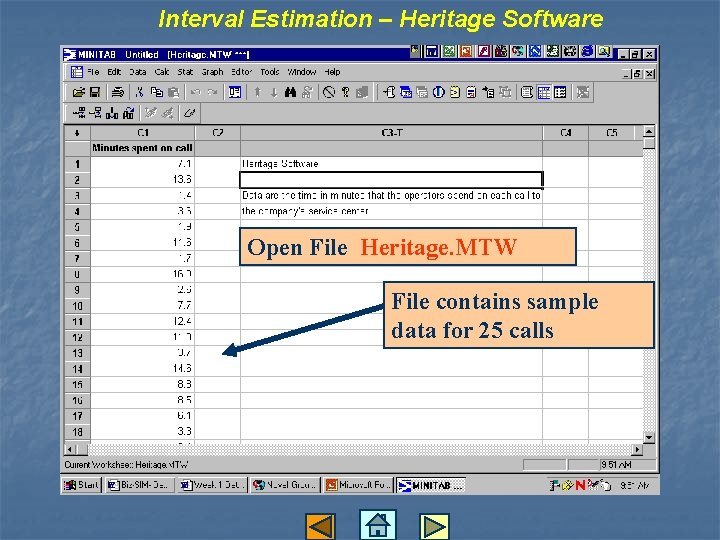Screen dimensions: 720x540
Task: Show the Info window with the blue 'i' icon
Action: tap(439, 92)
